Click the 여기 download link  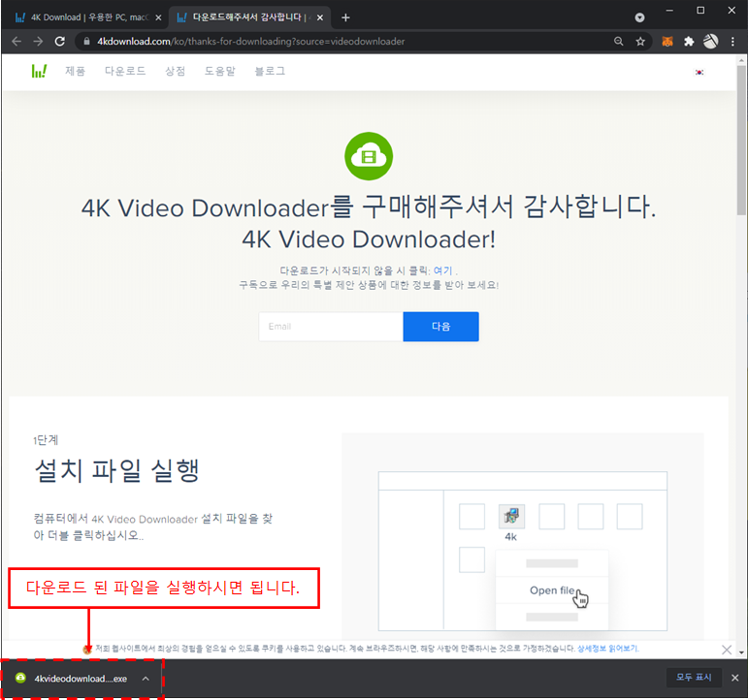click(442, 270)
